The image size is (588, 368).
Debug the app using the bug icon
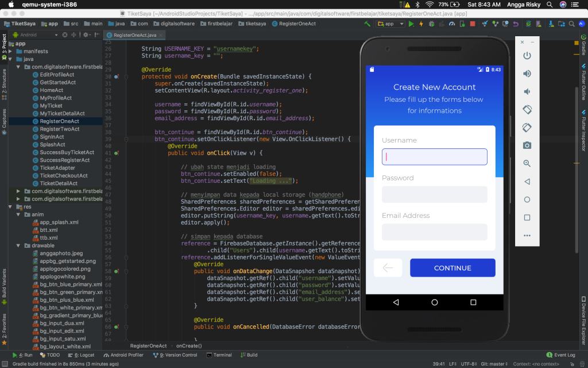click(431, 24)
